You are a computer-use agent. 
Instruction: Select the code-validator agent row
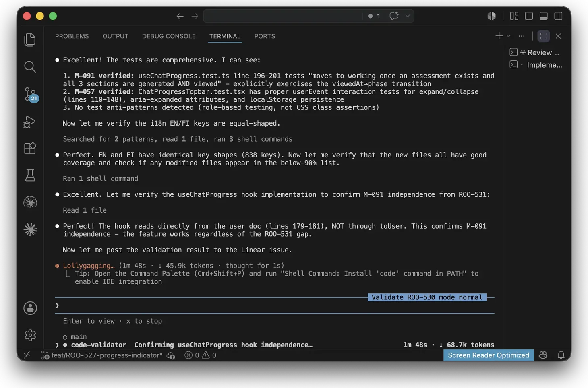(x=275, y=345)
